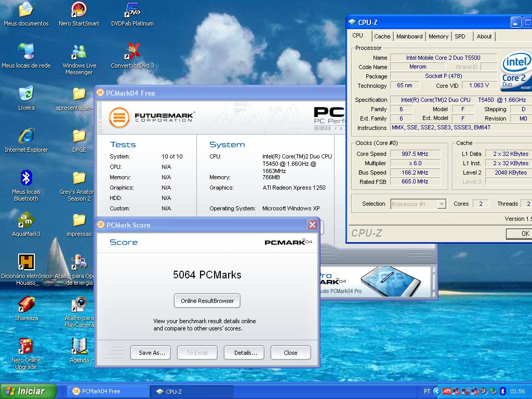Image resolution: width=532 pixels, height=399 pixels.
Task: Expand hidden system tray icons arrow
Action: pyautogui.click(x=437, y=391)
